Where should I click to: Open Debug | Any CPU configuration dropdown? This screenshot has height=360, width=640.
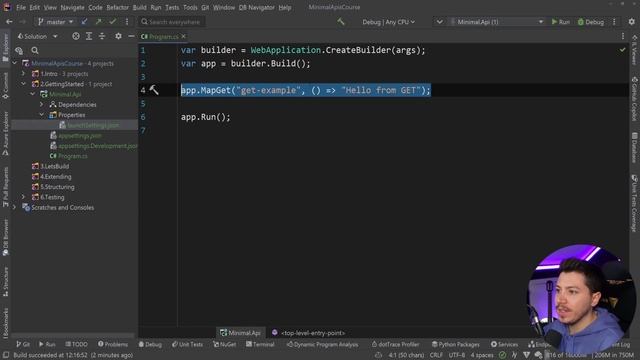[x=388, y=22]
